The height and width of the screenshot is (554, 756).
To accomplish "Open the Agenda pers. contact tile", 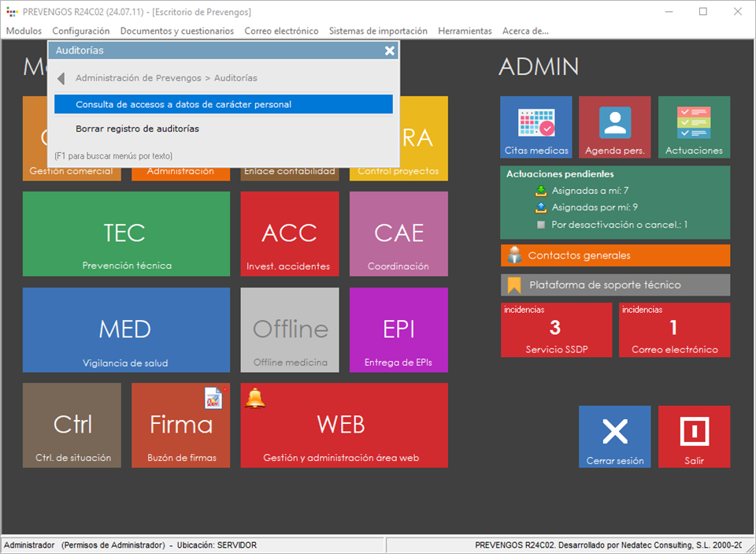I will 614,127.
